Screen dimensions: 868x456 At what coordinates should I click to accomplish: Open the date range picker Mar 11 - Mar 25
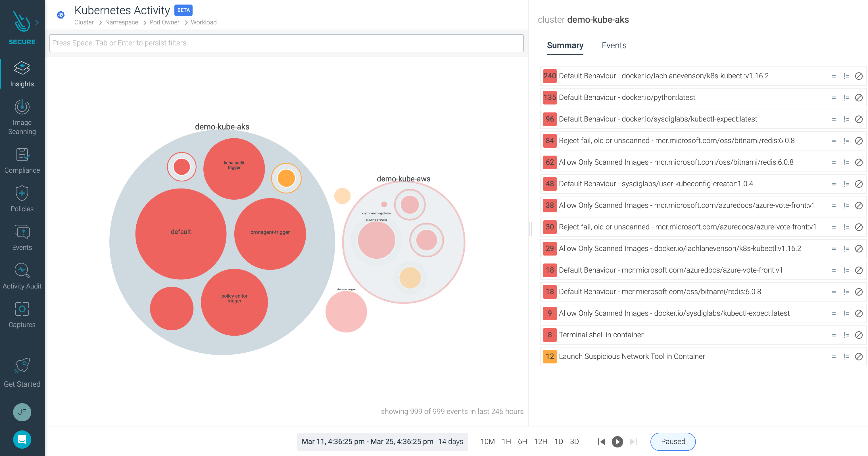click(x=382, y=442)
